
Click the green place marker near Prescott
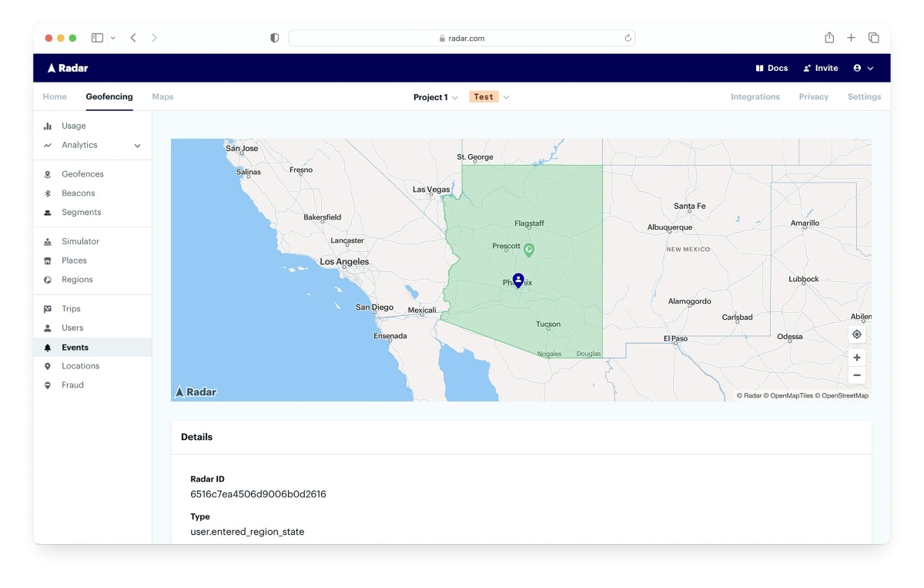[x=529, y=250]
